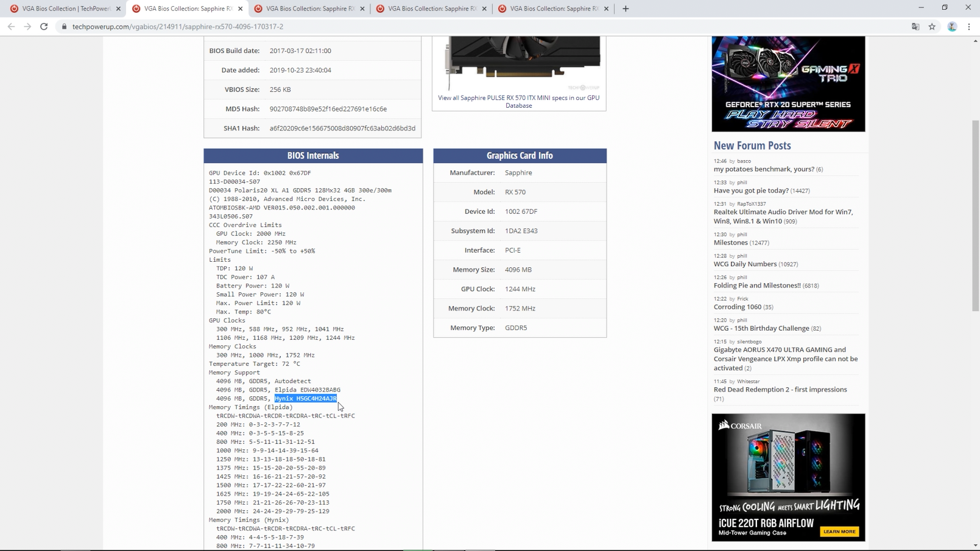This screenshot has height=551, width=980.
Task: Open a new tab with plus button
Action: [x=626, y=9]
